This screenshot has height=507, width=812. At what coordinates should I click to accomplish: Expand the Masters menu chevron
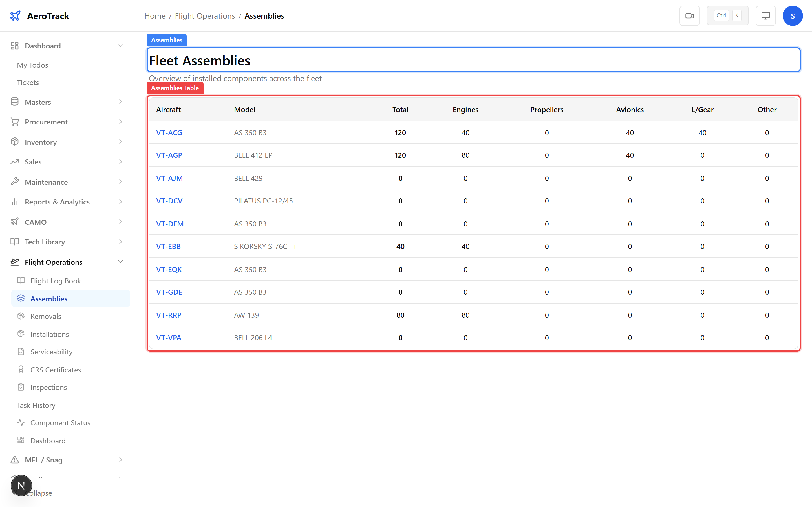[121, 102]
